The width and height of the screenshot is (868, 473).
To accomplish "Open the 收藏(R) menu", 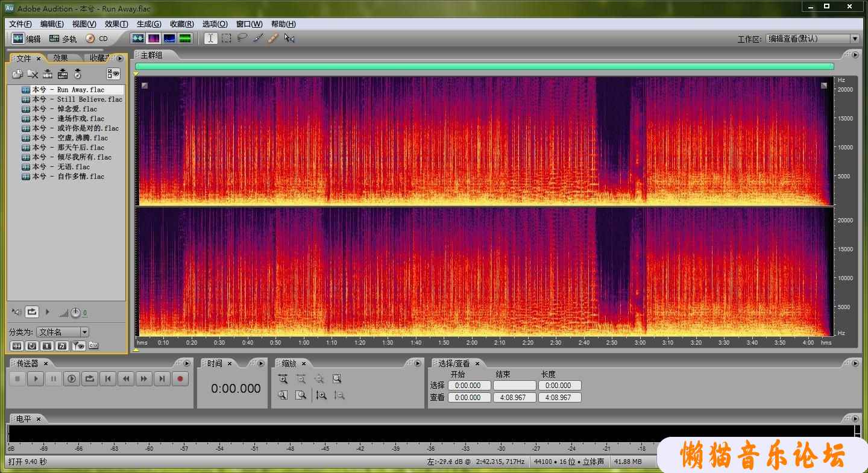I will (181, 24).
